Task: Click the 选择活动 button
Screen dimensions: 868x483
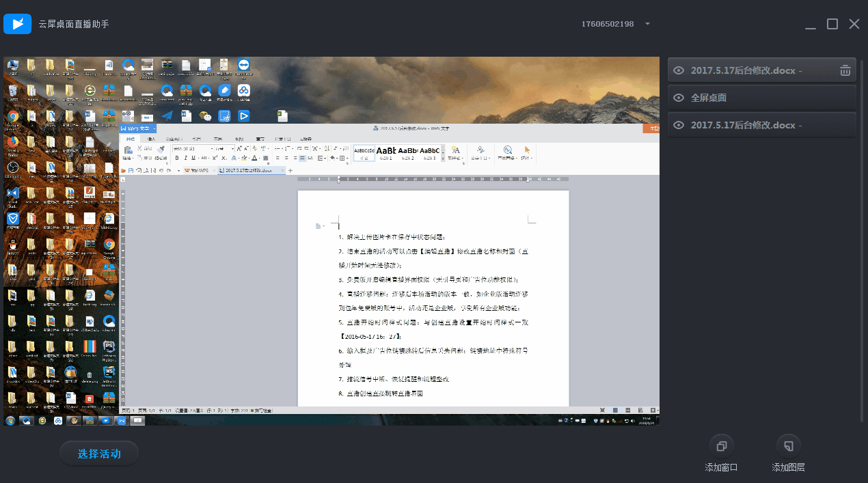Action: point(98,452)
